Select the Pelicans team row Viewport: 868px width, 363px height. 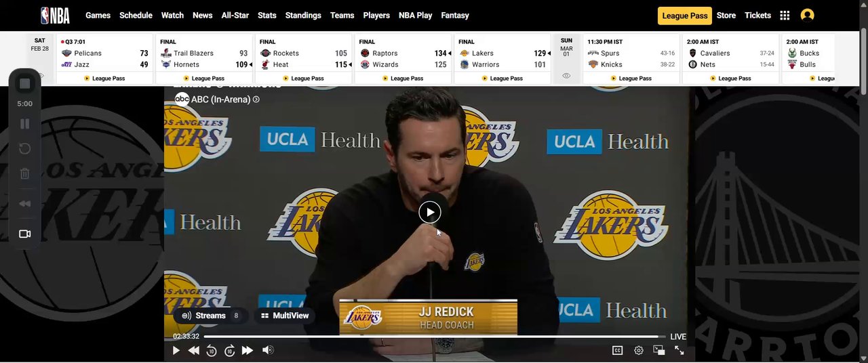point(104,54)
